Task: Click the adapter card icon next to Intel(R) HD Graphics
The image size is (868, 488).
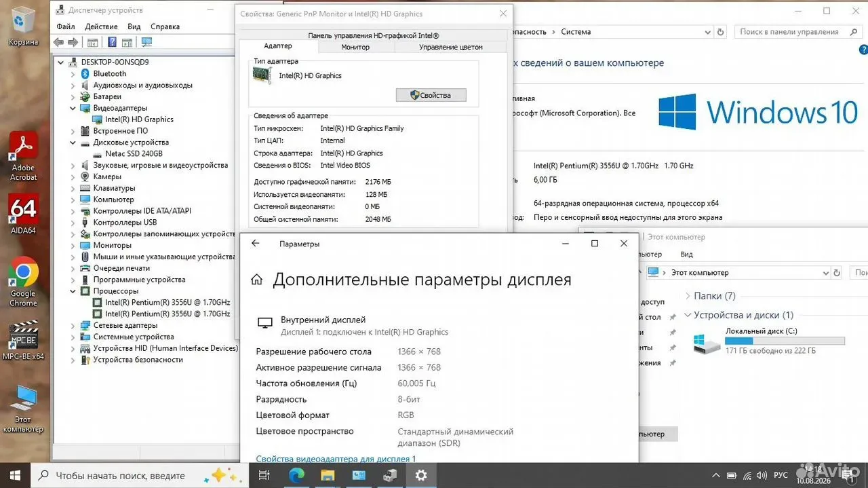Action: [x=264, y=75]
